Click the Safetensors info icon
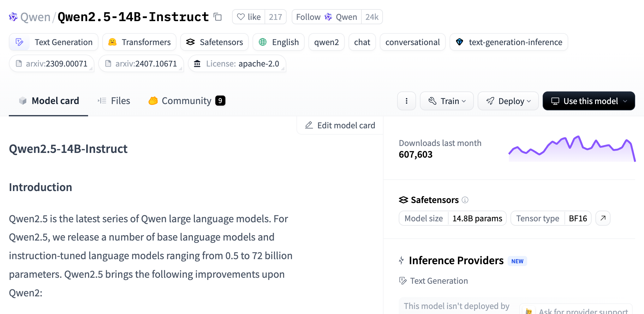Viewport: 644px width, 314px height. 465,200
